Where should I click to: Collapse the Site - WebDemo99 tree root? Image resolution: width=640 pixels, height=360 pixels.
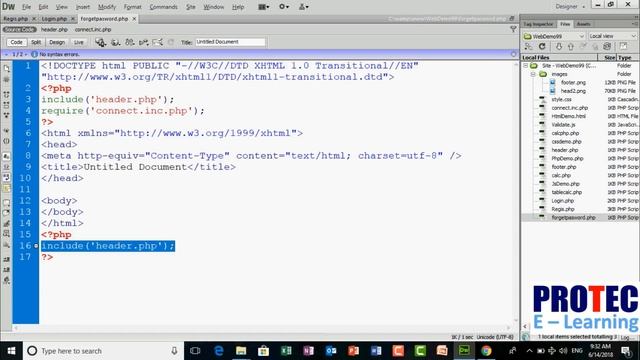pos(526,65)
